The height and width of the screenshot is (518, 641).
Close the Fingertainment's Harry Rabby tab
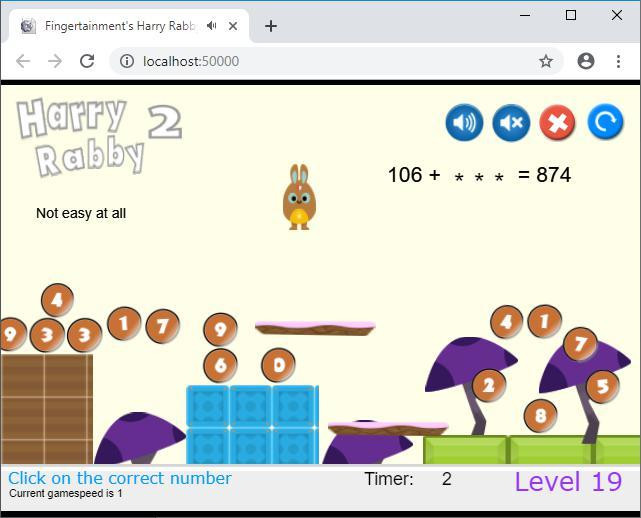[x=233, y=26]
